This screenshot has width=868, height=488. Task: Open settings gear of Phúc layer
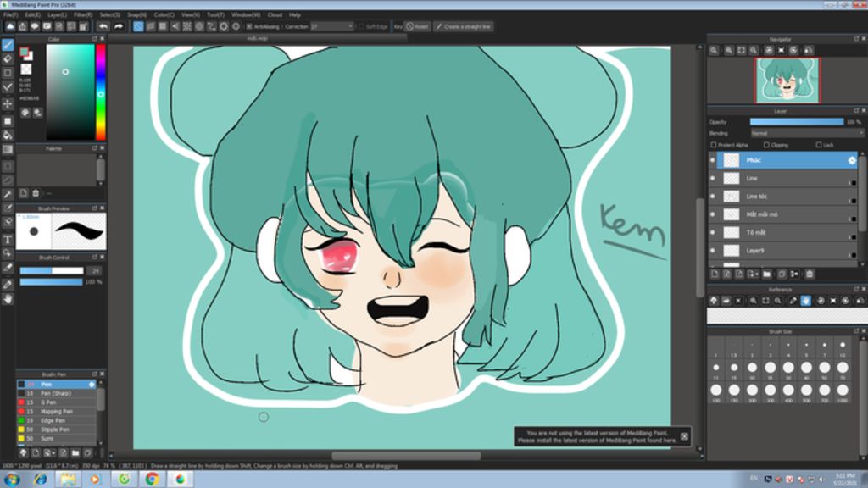pos(851,160)
